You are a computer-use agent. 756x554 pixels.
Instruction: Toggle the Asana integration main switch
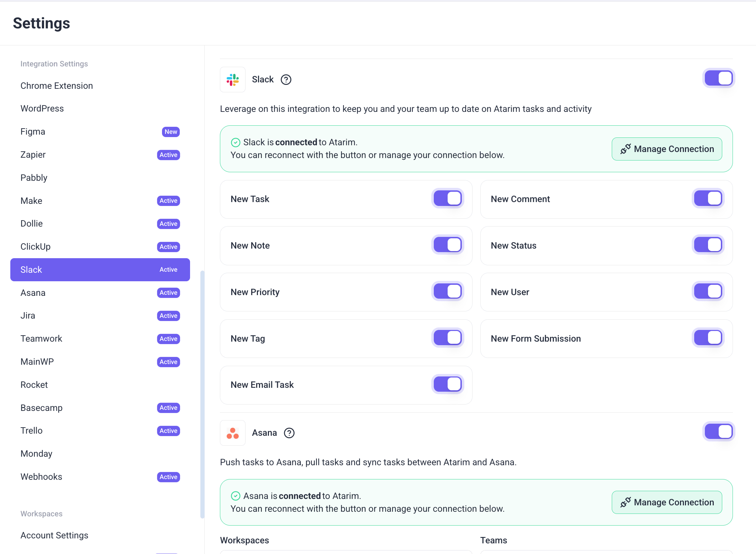pos(719,431)
